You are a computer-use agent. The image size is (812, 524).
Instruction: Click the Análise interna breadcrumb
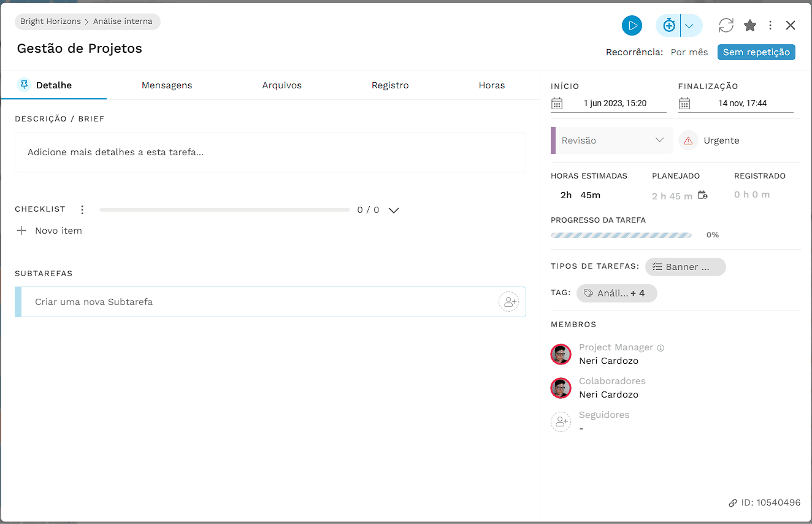[x=123, y=21]
